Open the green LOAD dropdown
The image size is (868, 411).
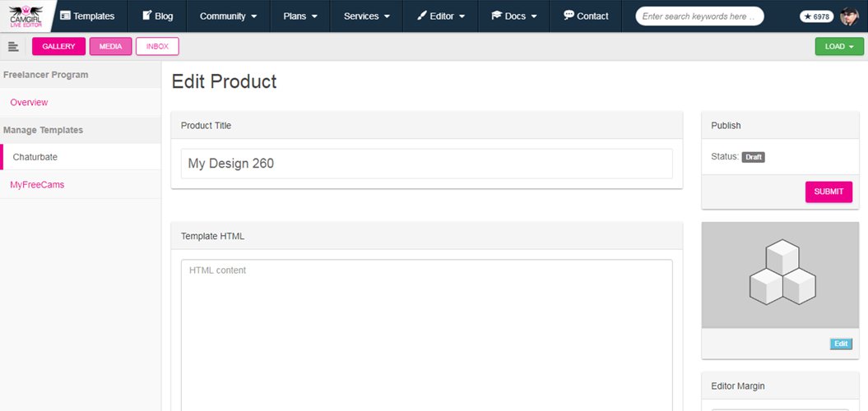pyautogui.click(x=839, y=47)
